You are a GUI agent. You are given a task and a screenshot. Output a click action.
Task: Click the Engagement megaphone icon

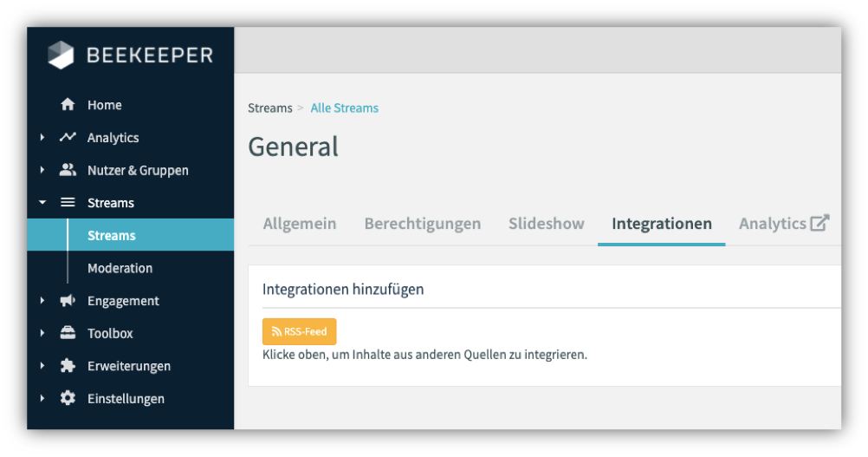point(68,300)
